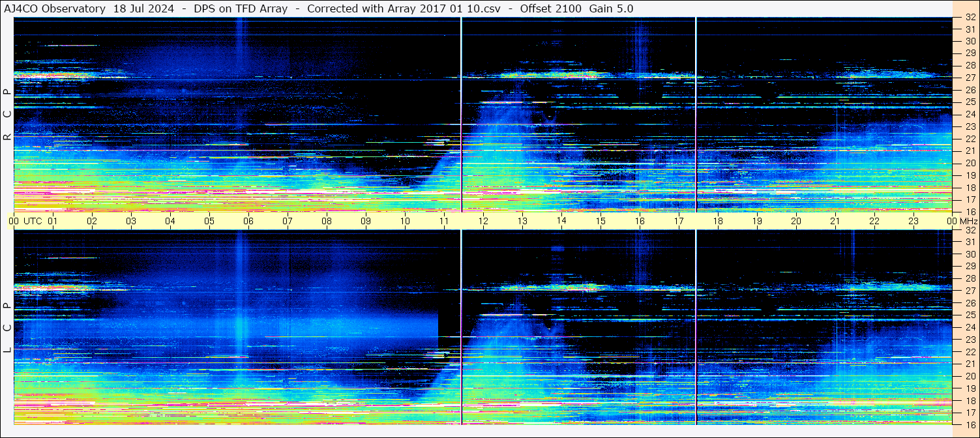The width and height of the screenshot is (980, 438).
Task: Click the hour "13" time axis label
Action: (522, 221)
